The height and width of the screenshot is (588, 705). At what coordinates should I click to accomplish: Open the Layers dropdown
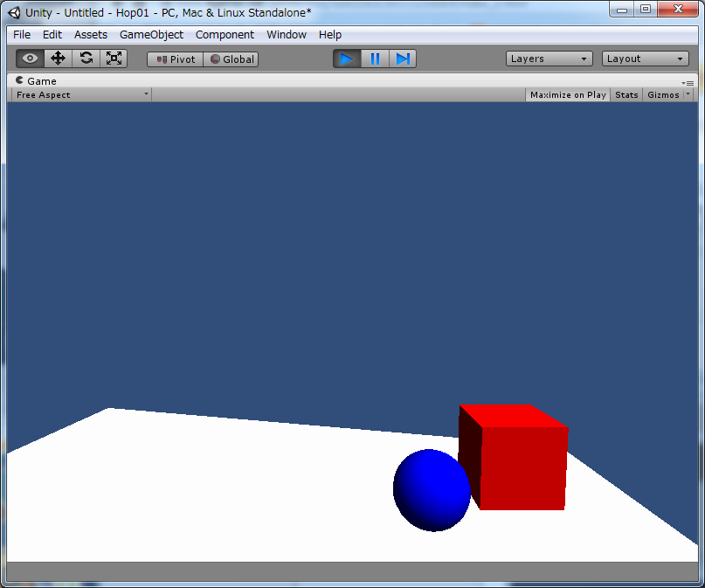tap(549, 59)
